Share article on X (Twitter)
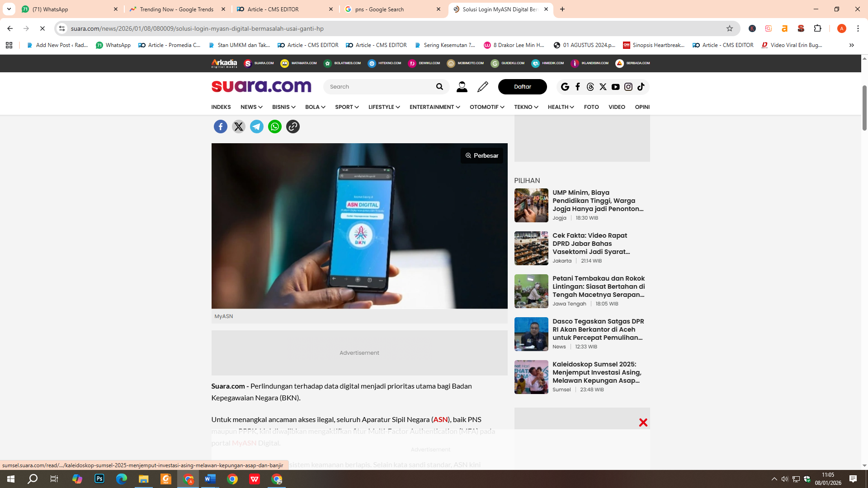 [239, 127]
